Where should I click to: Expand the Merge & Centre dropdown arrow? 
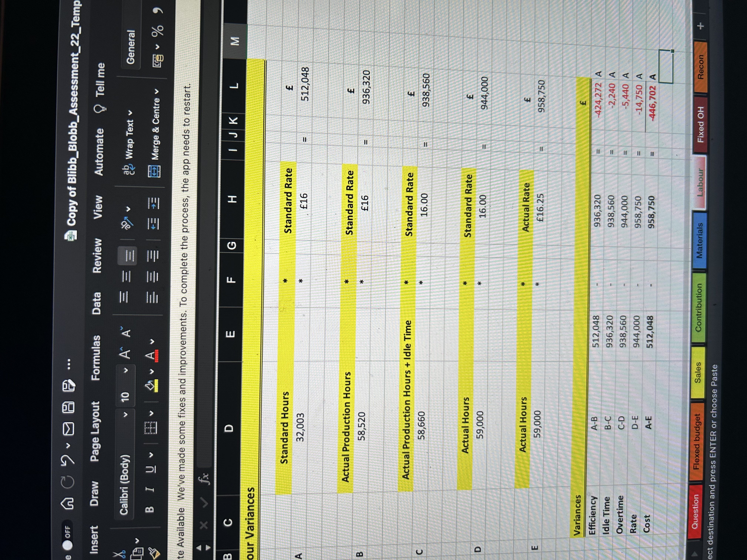(157, 91)
